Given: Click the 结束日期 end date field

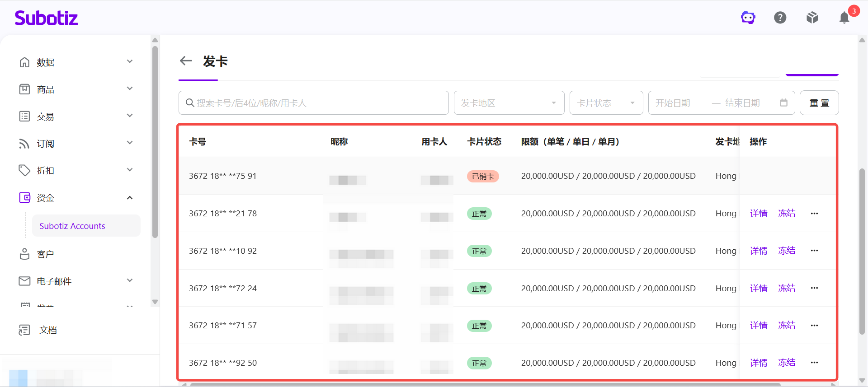Looking at the screenshot, I should (x=742, y=103).
